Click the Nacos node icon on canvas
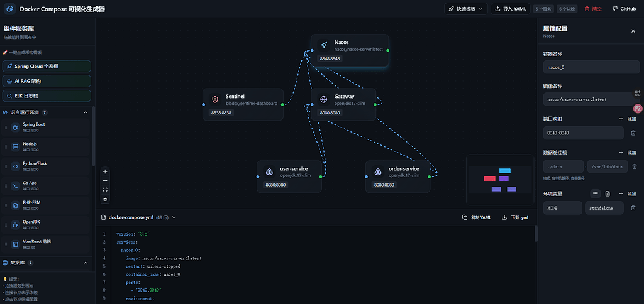644x304 pixels. pyautogui.click(x=324, y=45)
